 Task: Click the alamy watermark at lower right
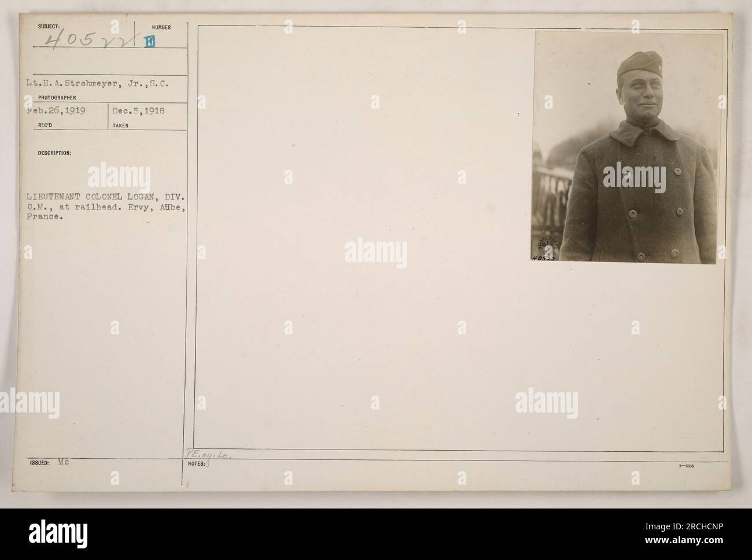(x=546, y=401)
